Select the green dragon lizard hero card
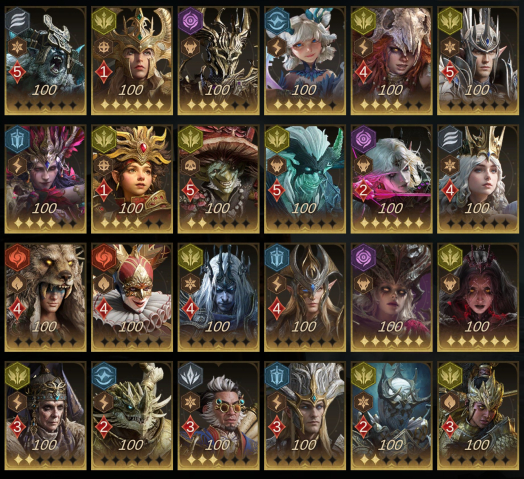This screenshot has width=524, height=479. [x=132, y=416]
